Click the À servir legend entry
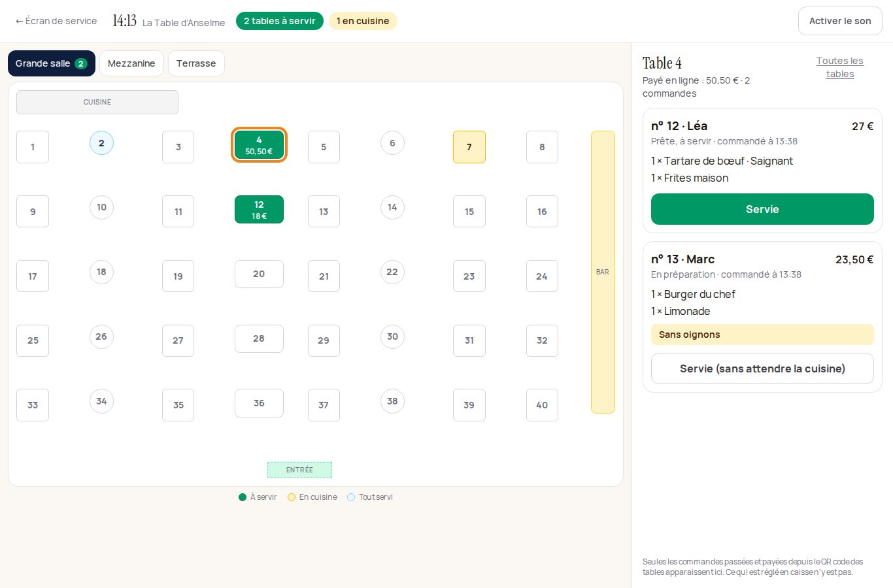Viewport: 893px width, 588px height. coord(258,497)
